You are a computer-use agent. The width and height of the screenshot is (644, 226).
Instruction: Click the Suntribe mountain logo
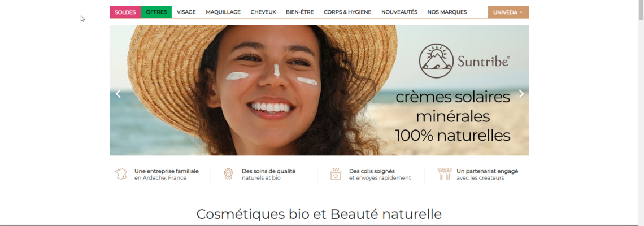tap(436, 61)
